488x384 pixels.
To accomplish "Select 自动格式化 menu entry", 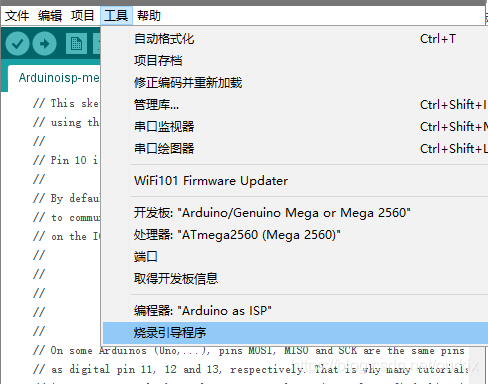I will point(295,39).
